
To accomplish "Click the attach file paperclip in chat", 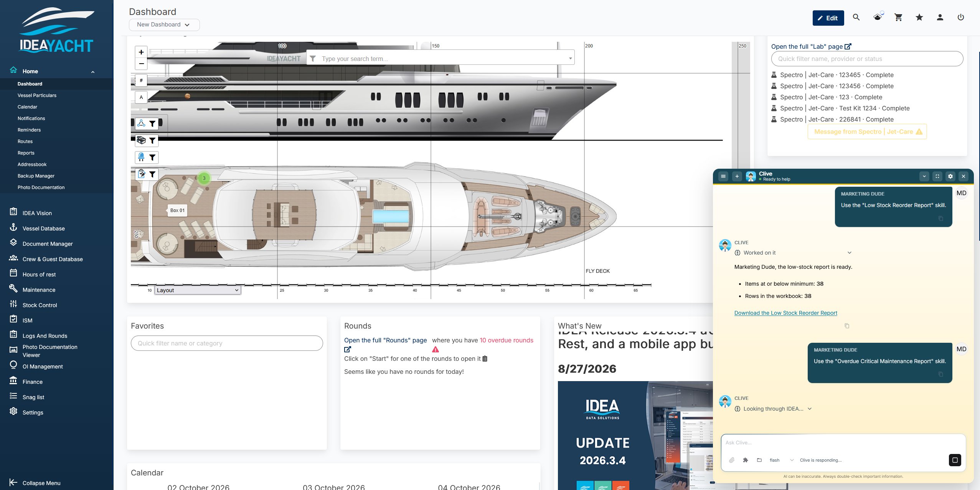I will 732,460.
